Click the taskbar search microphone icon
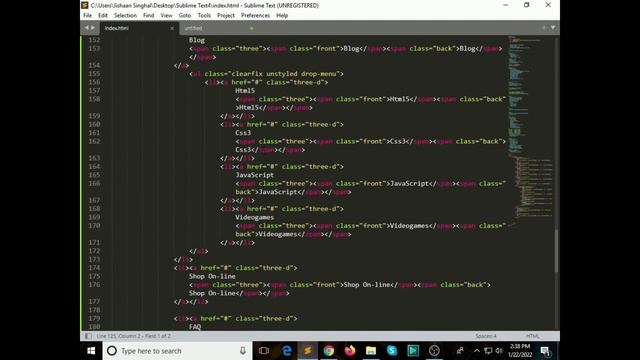This screenshot has width=640, height=360. [243, 351]
